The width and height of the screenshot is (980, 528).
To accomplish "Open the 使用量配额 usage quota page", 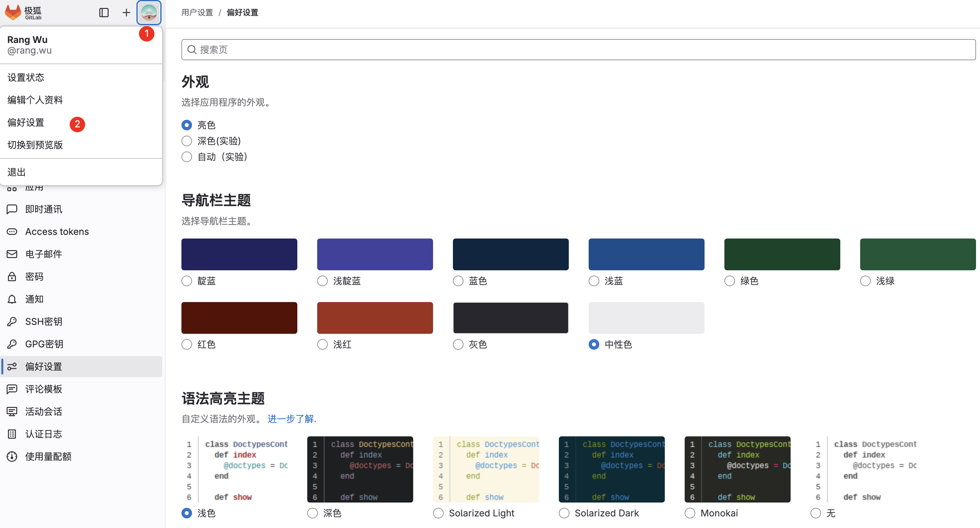I will pos(48,456).
